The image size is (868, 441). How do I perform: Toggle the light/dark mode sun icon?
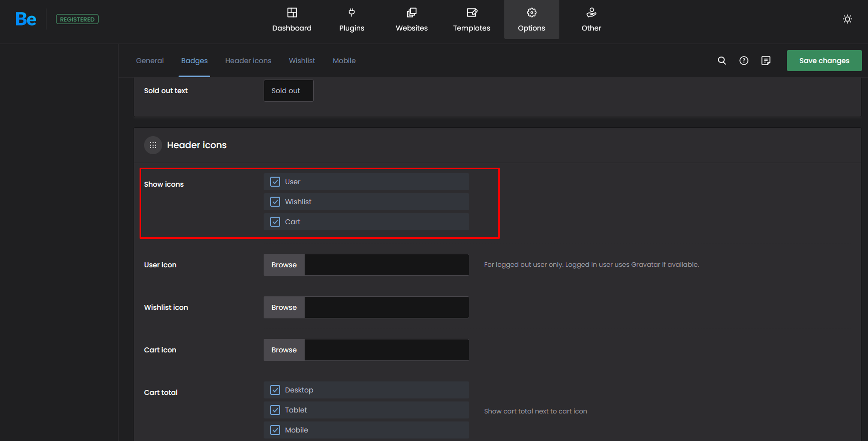[847, 19]
